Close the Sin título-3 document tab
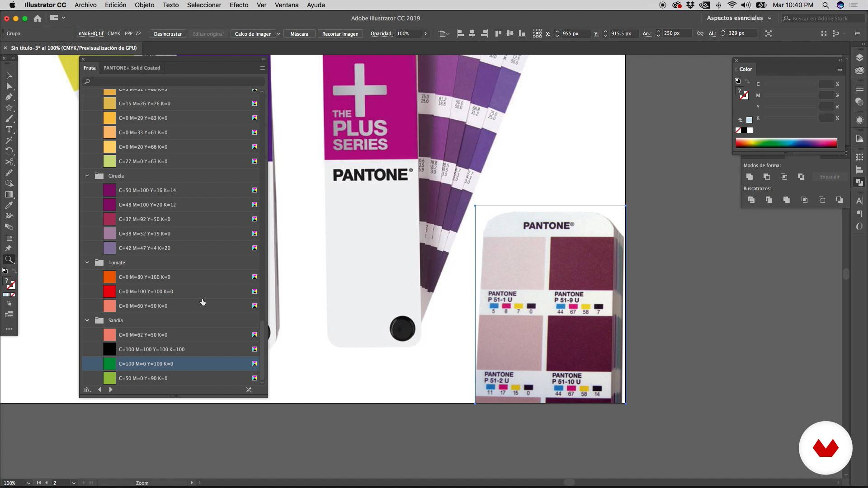 point(5,48)
